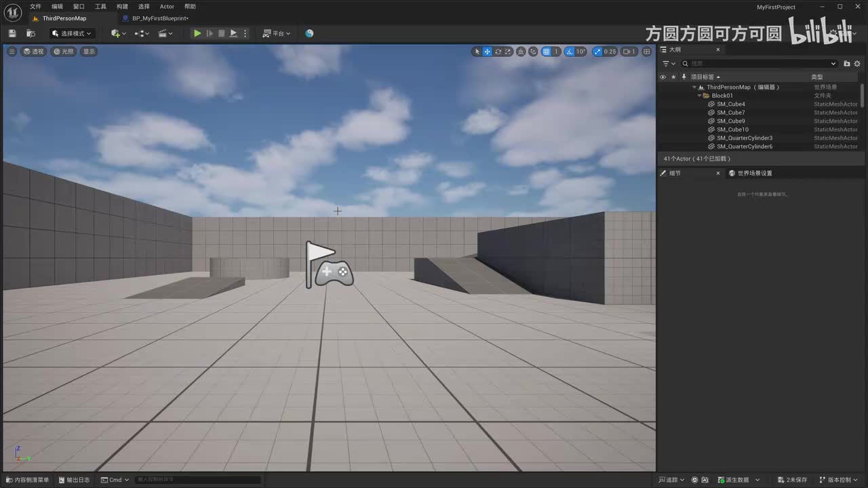The width and height of the screenshot is (868, 488).
Task: Open the viewport layout grid icon
Action: point(647,52)
